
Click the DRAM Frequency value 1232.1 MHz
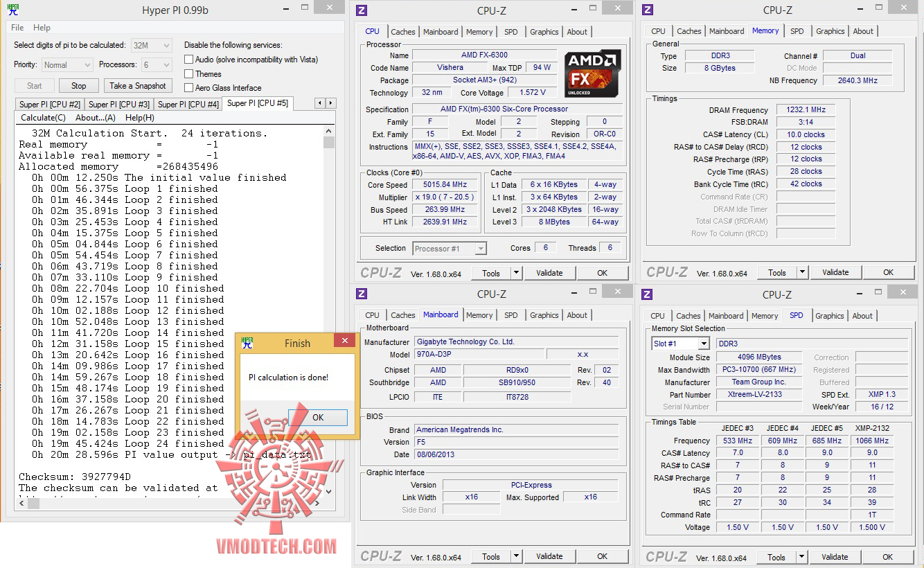tap(806, 110)
